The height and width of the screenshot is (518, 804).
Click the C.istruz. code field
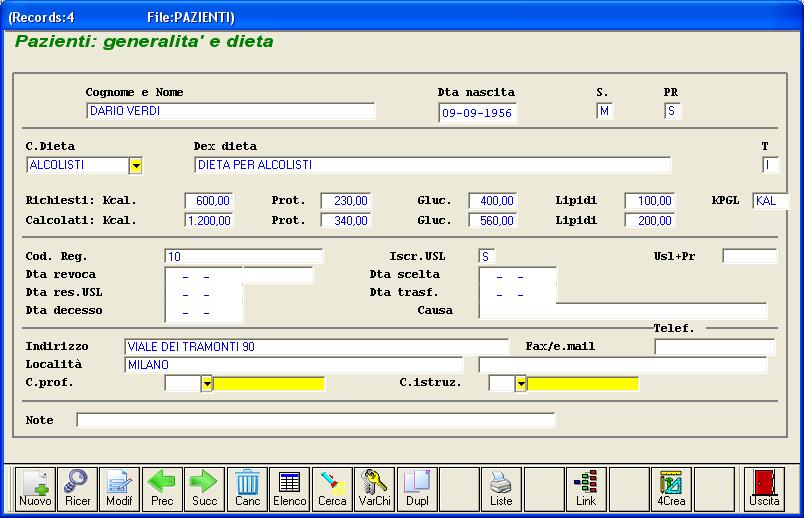click(x=502, y=383)
